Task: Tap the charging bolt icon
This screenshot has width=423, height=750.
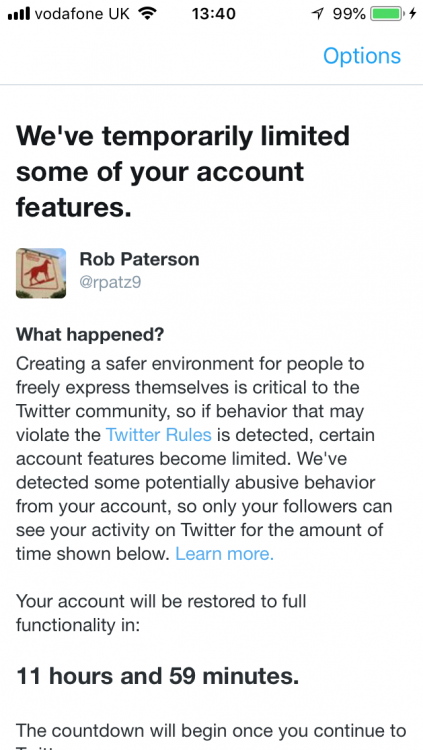Action: pyautogui.click(x=413, y=14)
